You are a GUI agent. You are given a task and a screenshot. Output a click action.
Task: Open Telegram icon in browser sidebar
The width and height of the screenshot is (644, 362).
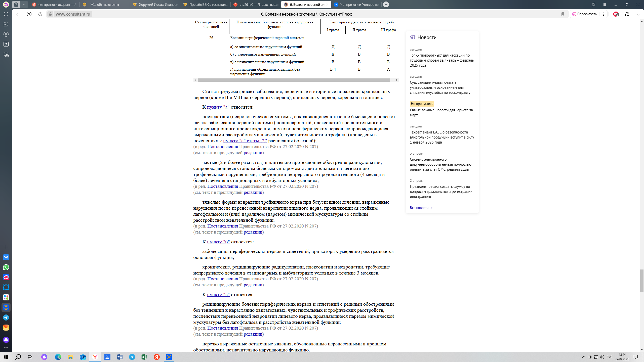click(6, 318)
